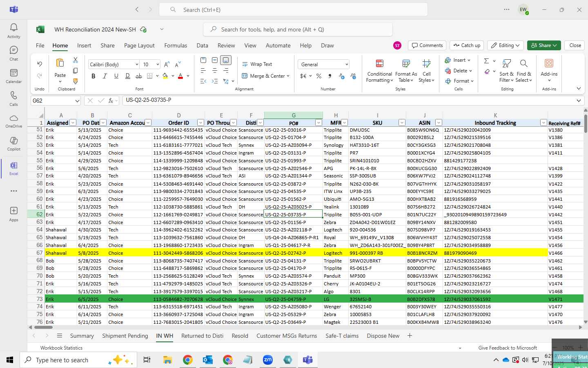Click the yellow Fill Color swatch
The height and width of the screenshot is (368, 588).
(165, 76)
